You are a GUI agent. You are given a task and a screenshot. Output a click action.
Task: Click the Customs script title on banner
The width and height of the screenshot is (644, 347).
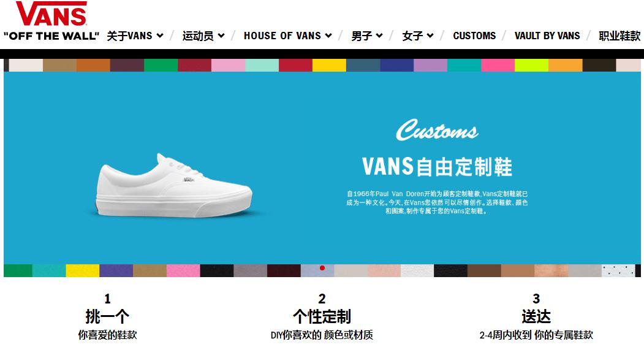coord(437,130)
